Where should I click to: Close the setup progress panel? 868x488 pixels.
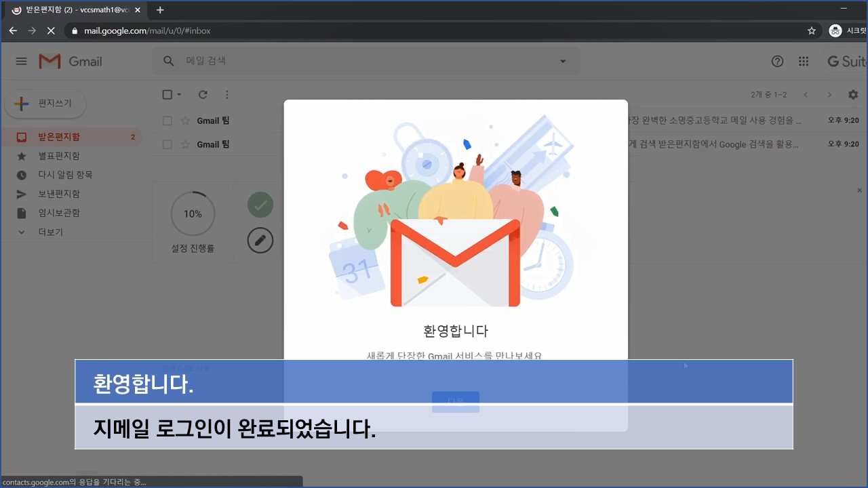(861, 191)
